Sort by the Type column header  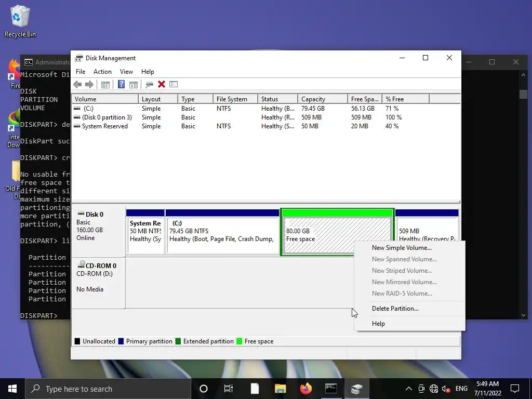coord(195,99)
